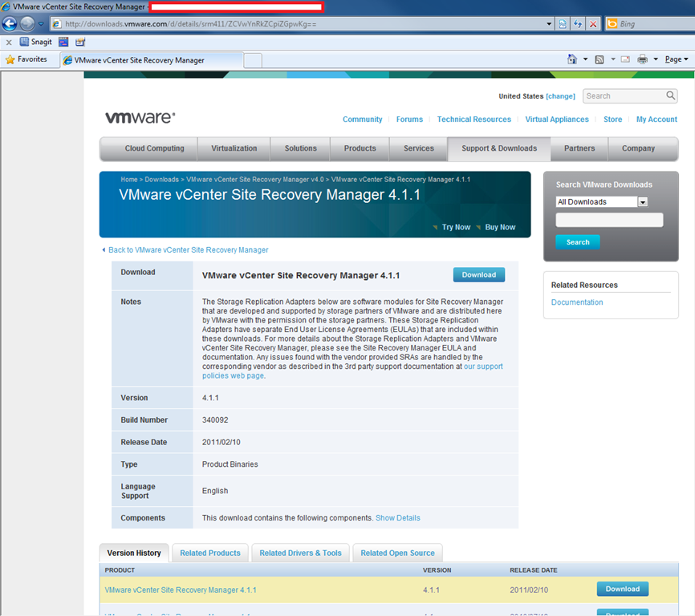Expand the dropdown arrow beside RSS feeds icon
Screen dimensions: 695x616
click(613, 59)
